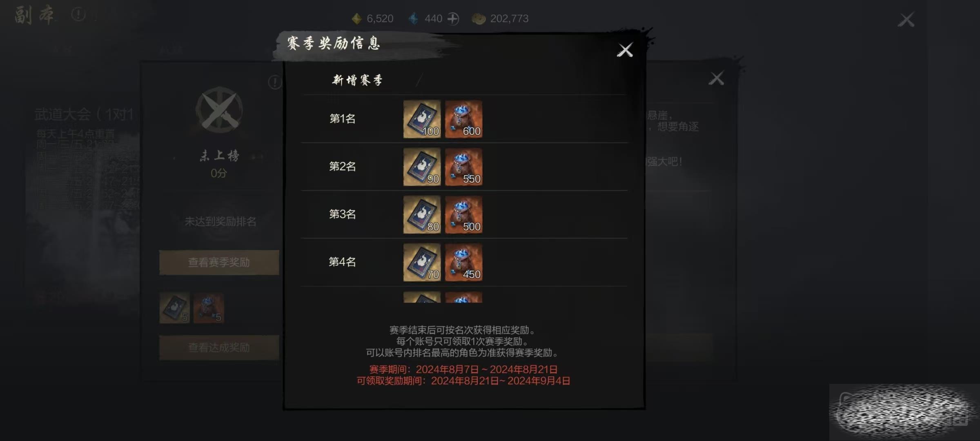980x441 pixels.
Task: Click the 1st place gem pouch reward (600)
Action: [x=463, y=119]
